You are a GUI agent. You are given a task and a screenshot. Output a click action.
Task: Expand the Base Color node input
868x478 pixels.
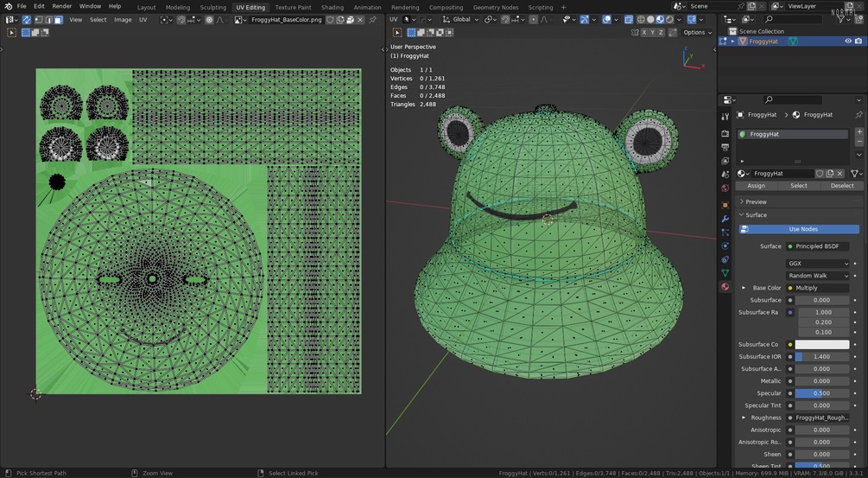click(x=744, y=288)
